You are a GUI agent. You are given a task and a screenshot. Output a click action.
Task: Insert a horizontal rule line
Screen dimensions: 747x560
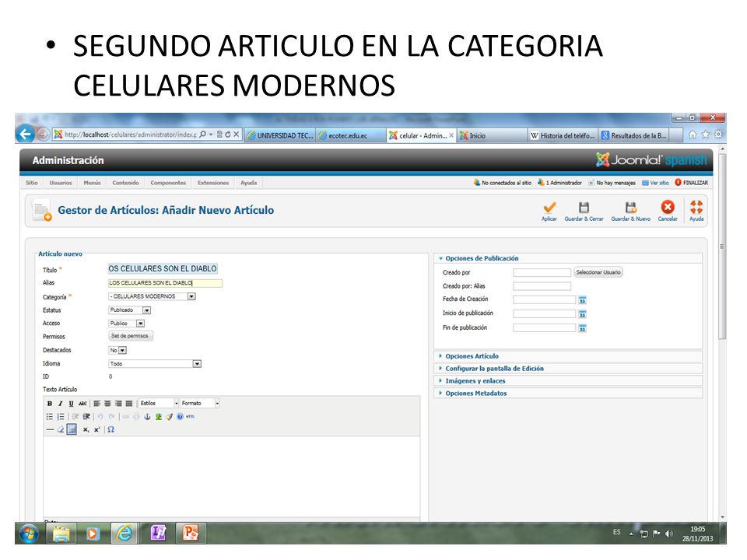[50, 429]
